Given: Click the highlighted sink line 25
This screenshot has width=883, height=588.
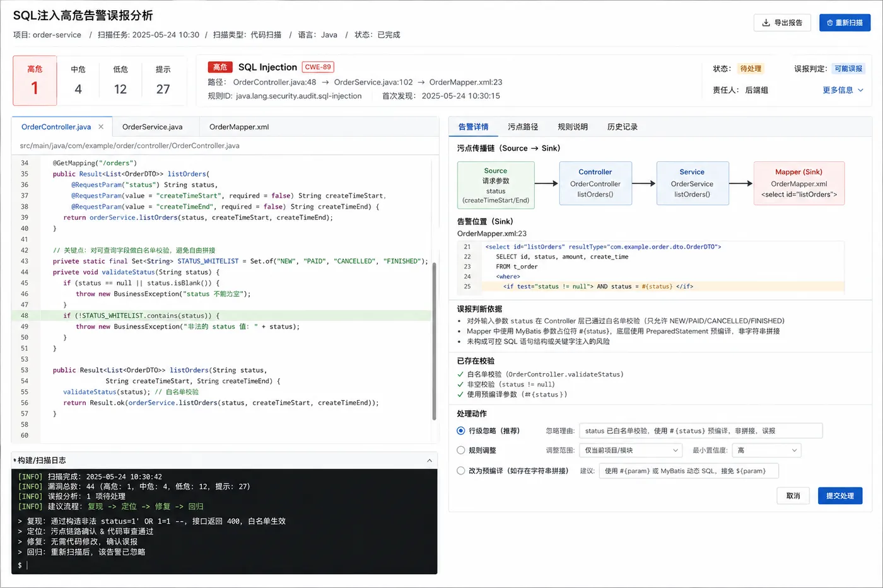Looking at the screenshot, I should [651, 287].
